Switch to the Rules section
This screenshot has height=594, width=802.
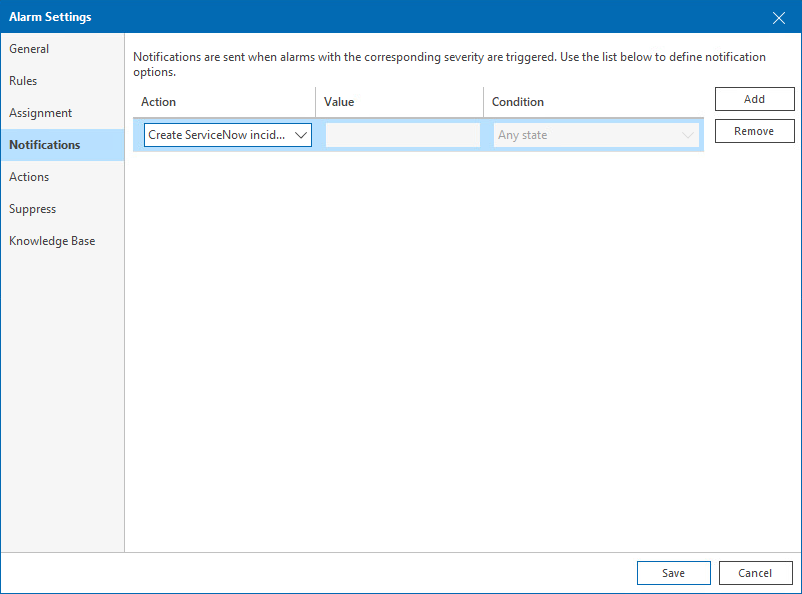click(62, 81)
